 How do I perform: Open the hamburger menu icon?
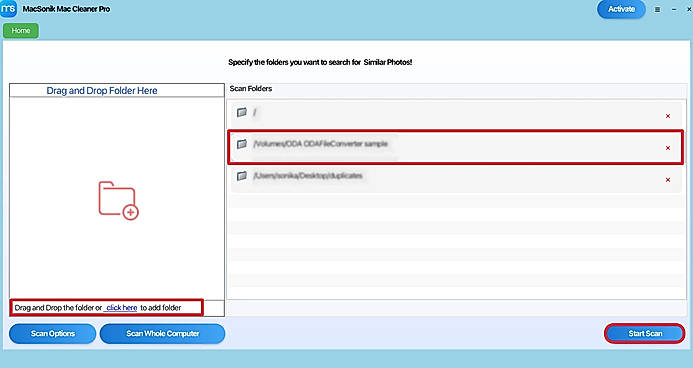tap(657, 9)
